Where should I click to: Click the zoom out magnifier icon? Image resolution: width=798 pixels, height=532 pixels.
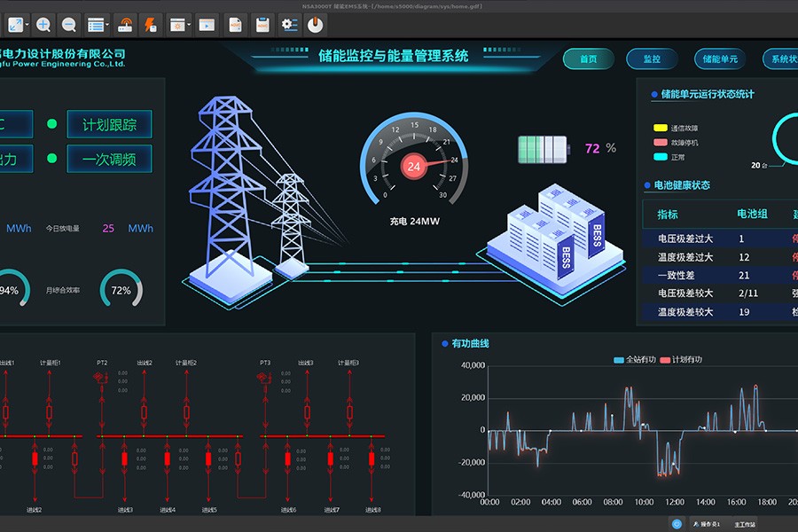68,24
